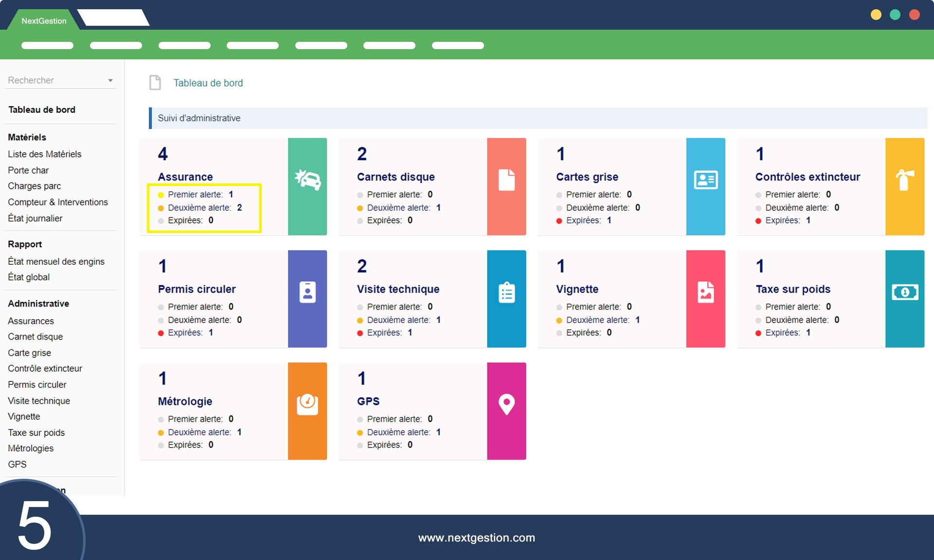Click the Contrôles extincteur extinguisher icon

click(x=904, y=180)
